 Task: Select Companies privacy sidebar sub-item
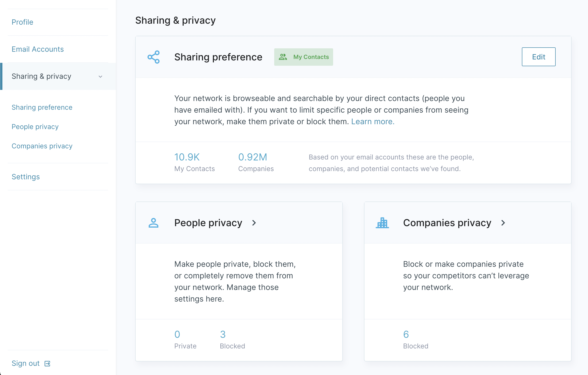click(42, 146)
